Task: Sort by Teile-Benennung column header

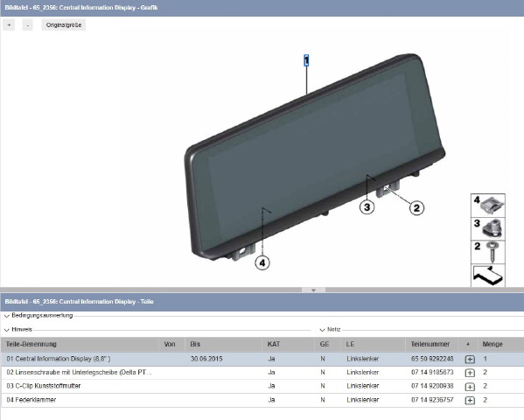Action: [80, 345]
